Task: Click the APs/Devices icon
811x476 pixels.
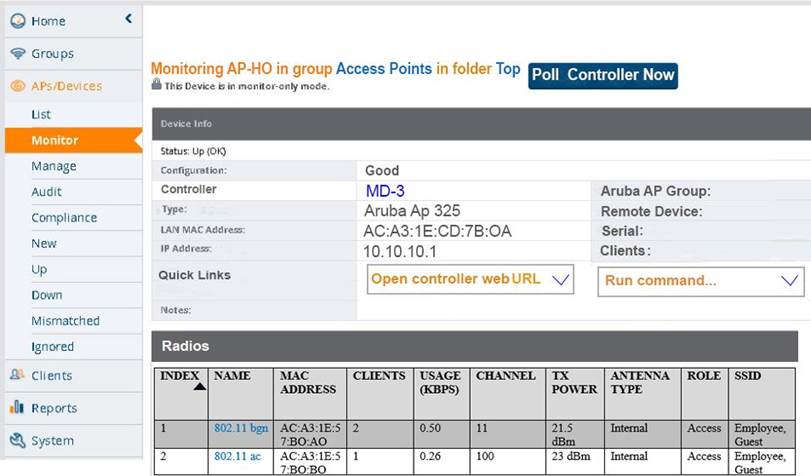Action: (x=17, y=86)
